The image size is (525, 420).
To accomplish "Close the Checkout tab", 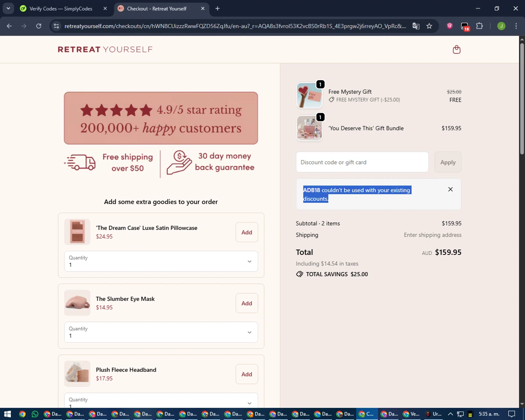I will tap(203, 8).
